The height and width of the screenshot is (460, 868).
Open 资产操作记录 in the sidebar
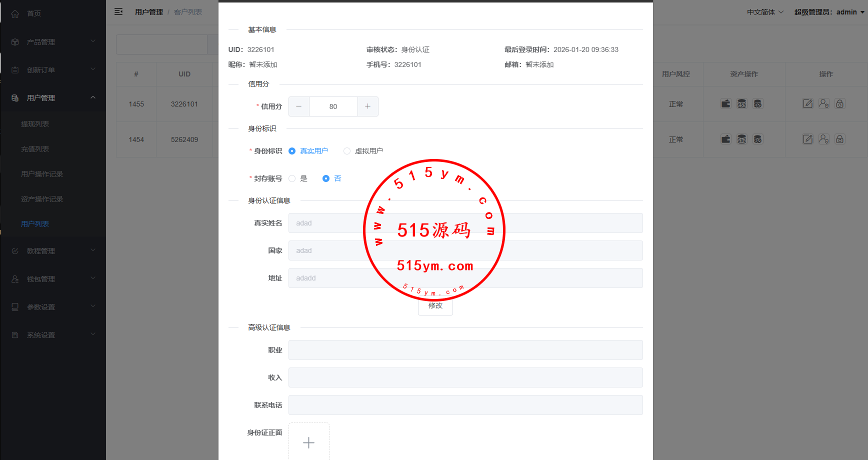point(42,199)
